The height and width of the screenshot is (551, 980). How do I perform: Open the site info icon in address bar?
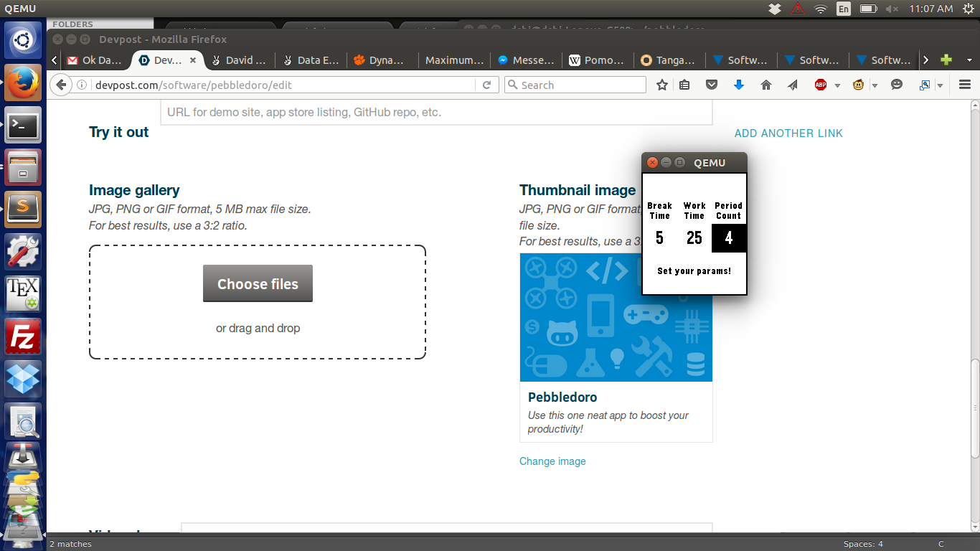click(x=82, y=85)
